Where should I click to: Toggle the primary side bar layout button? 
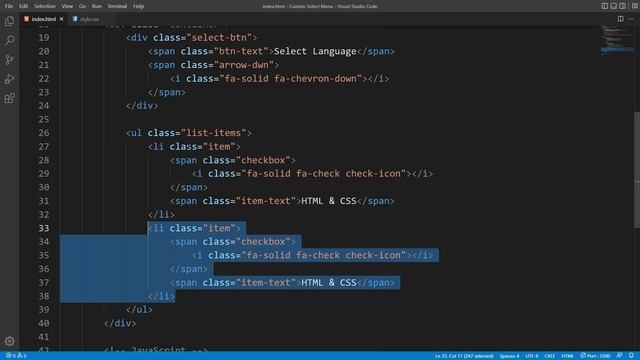pos(604,6)
